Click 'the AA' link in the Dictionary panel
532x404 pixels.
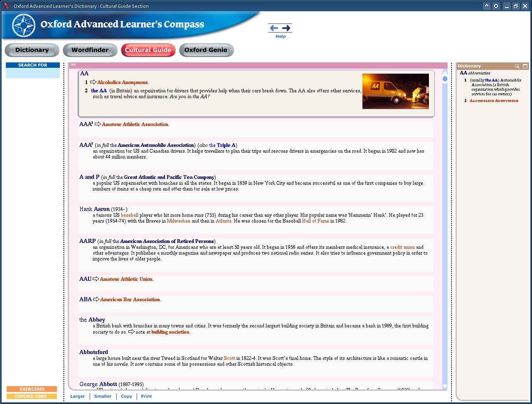491,80
